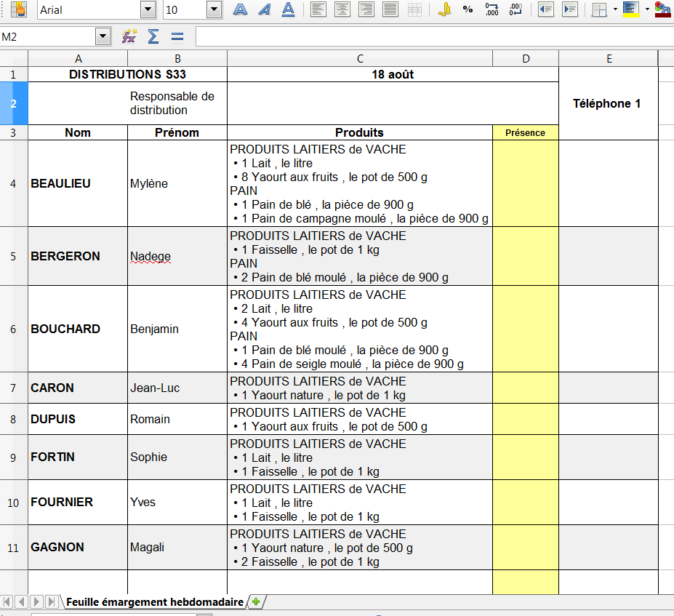Screen dimensions: 674x616
Task: Click the font color icon
Action: (x=662, y=9)
